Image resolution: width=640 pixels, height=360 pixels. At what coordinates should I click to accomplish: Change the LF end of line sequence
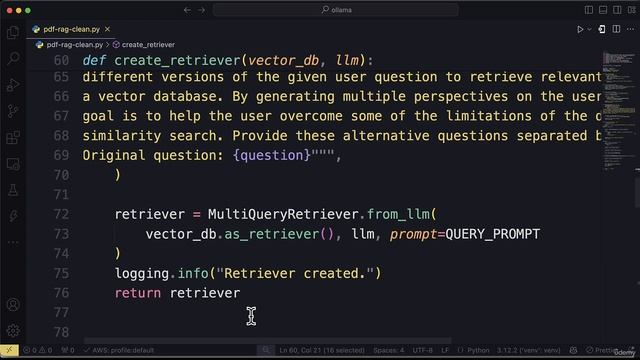coord(445,350)
